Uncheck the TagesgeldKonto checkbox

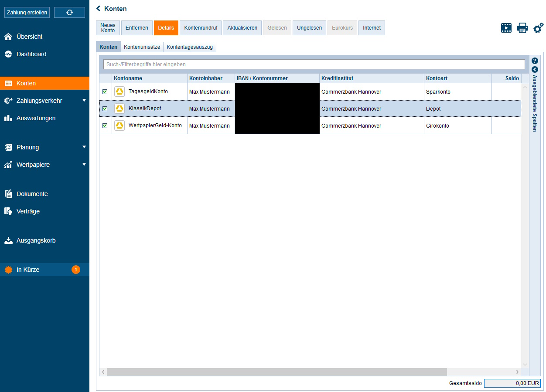105,92
